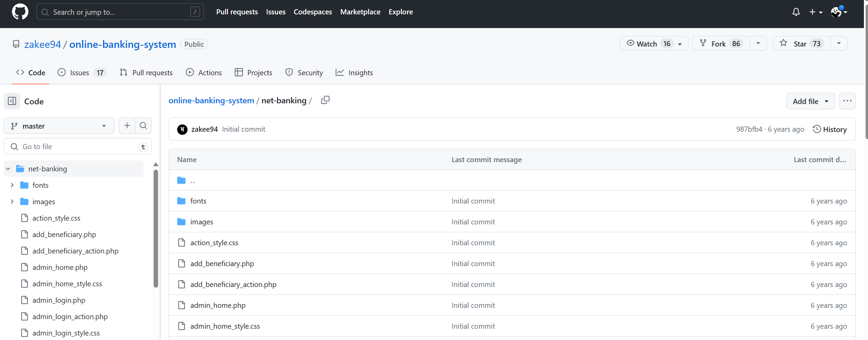
Task: Open admin_login.php in file tree
Action: tap(59, 300)
